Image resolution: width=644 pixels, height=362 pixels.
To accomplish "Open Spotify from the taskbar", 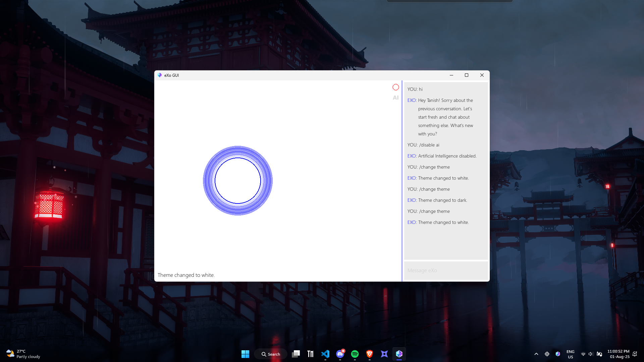I will click(355, 354).
